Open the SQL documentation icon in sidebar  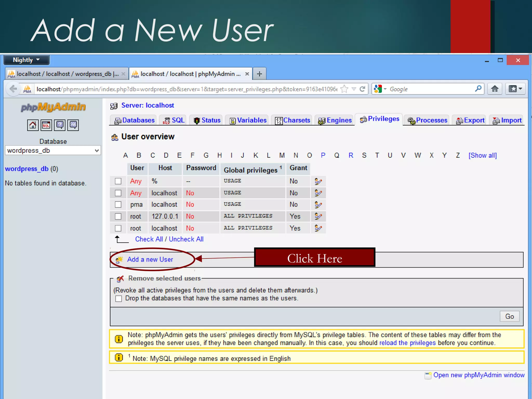pyautogui.click(x=73, y=125)
